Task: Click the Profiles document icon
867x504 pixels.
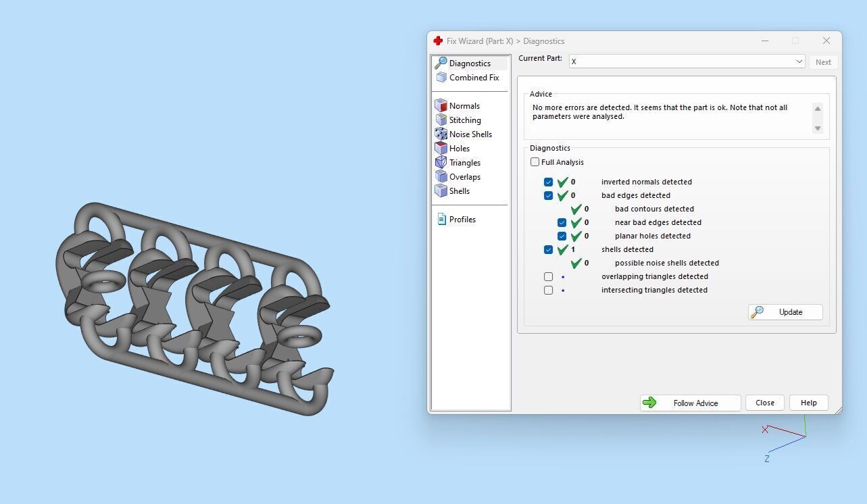Action: pyautogui.click(x=441, y=219)
